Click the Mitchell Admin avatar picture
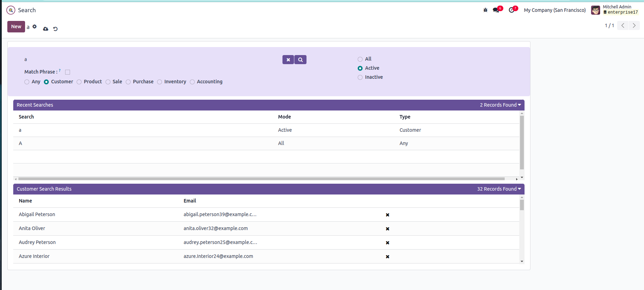The width and height of the screenshot is (644, 290). (x=596, y=10)
